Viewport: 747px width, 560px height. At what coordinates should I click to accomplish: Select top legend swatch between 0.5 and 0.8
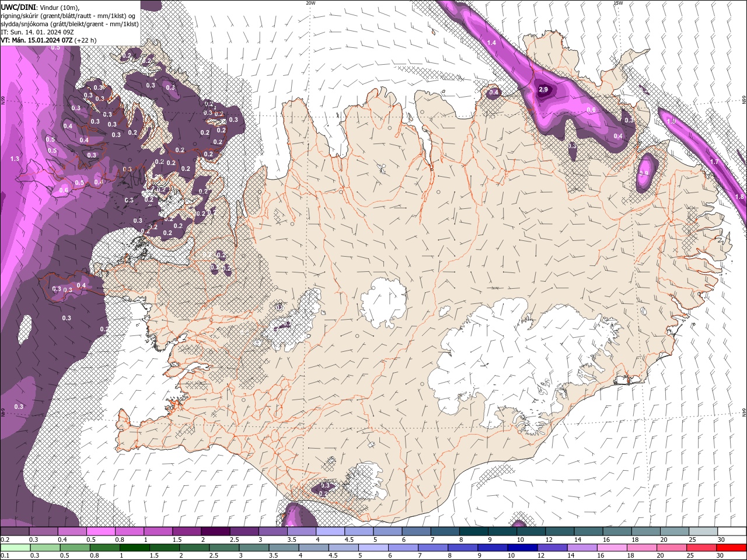(100, 531)
